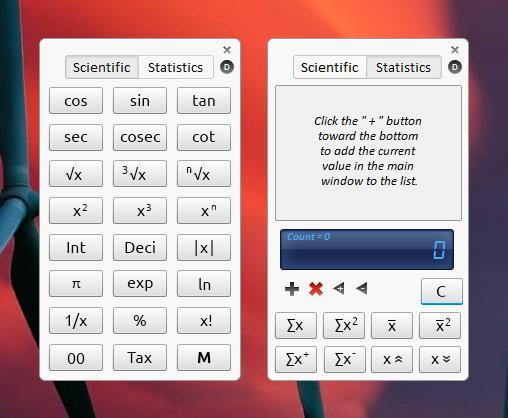
Task: Click the round D icon in left window
Action: point(227,67)
